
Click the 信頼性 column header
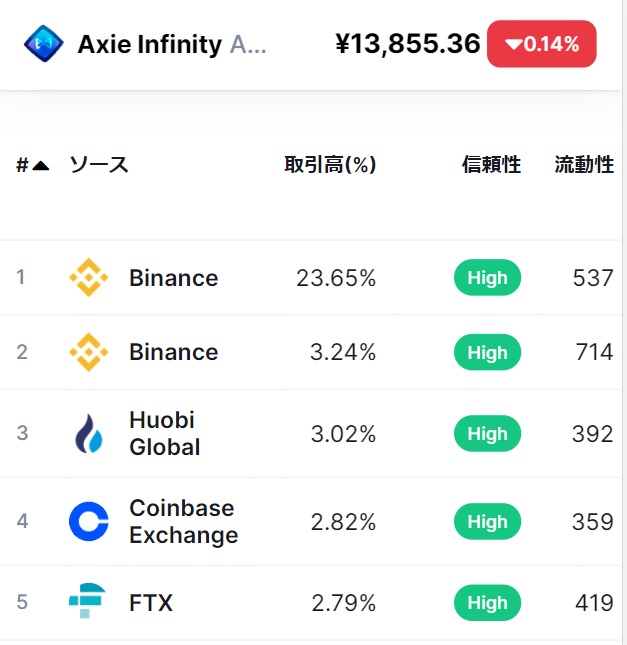pyautogui.click(x=491, y=166)
